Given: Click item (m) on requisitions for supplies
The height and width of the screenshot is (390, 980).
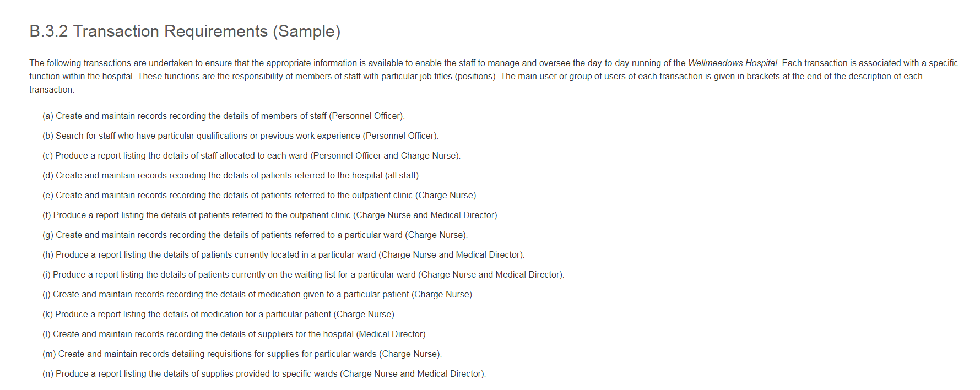Looking at the screenshot, I should (242, 354).
